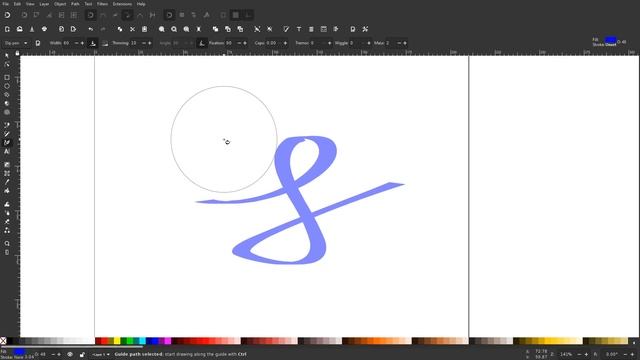Duplicate the selected objects
Screen dimensions: 640x360
[x=215, y=29]
